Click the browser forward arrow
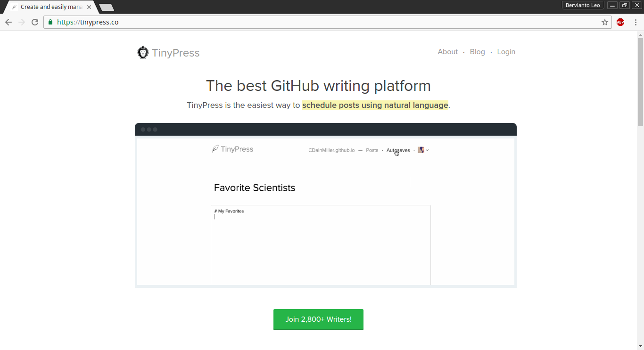Image resolution: width=644 pixels, height=350 pixels. [x=22, y=22]
